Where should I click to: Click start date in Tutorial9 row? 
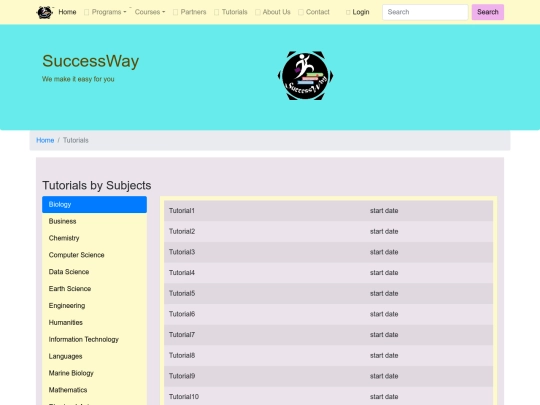coord(384,376)
